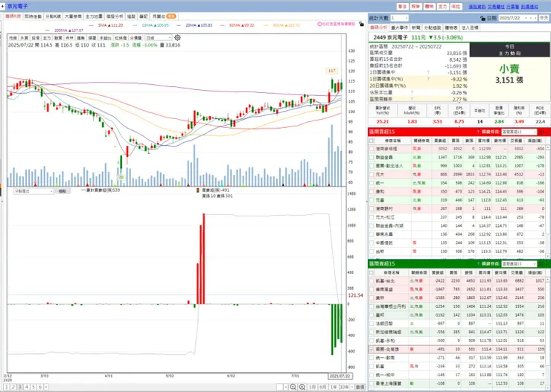This screenshot has height=392, width=551.
Task: Switch to 大單券商 tab
Action: tap(73, 16)
